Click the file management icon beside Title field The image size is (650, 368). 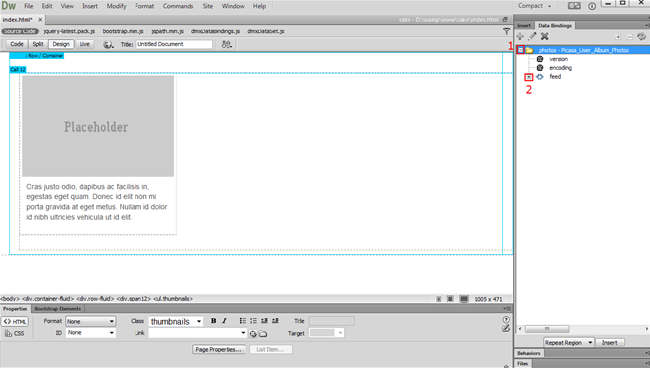pos(226,44)
